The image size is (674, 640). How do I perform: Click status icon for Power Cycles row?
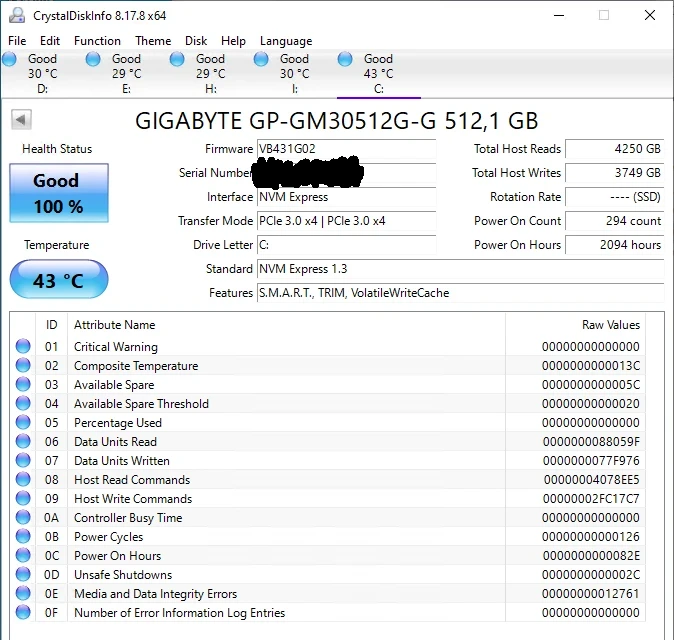coord(23,536)
